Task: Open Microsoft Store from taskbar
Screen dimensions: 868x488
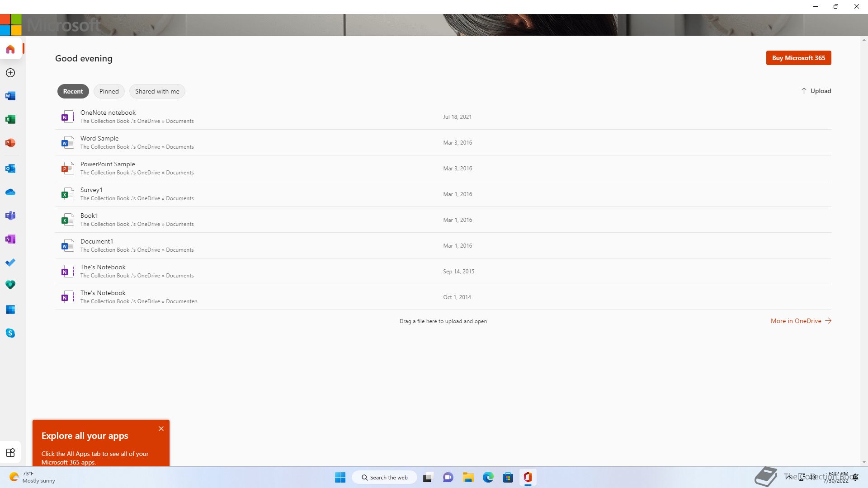Action: pos(508,477)
